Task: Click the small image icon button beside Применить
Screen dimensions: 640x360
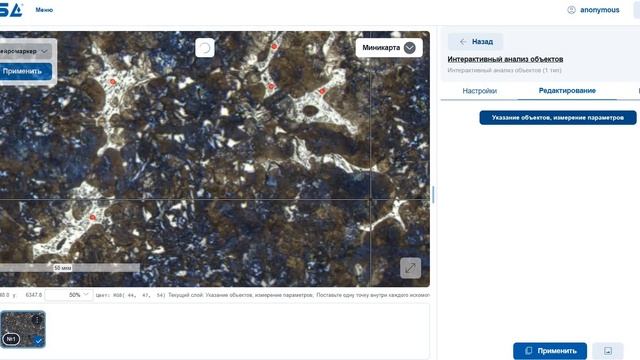Action: click(607, 351)
